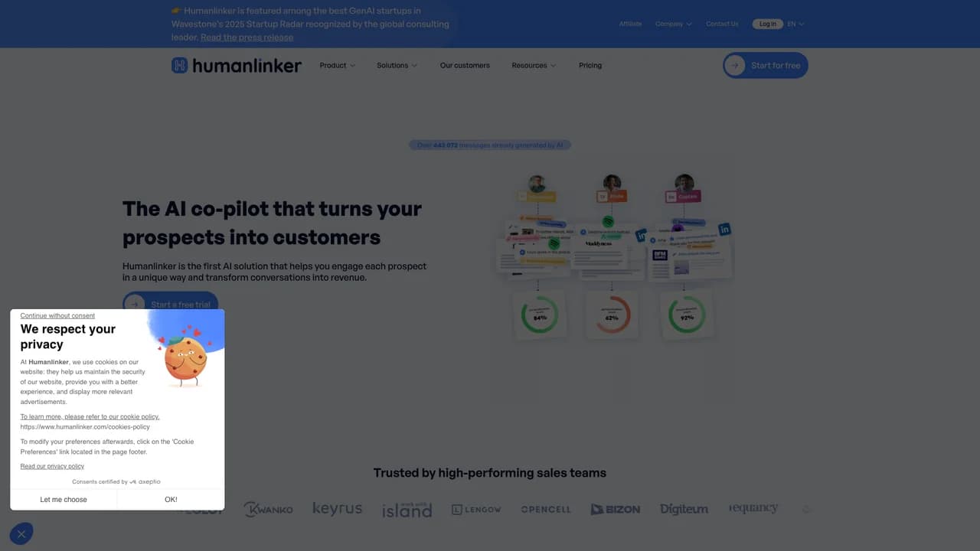Open the Contact Us link
The height and width of the screenshot is (551, 980).
pyautogui.click(x=722, y=24)
